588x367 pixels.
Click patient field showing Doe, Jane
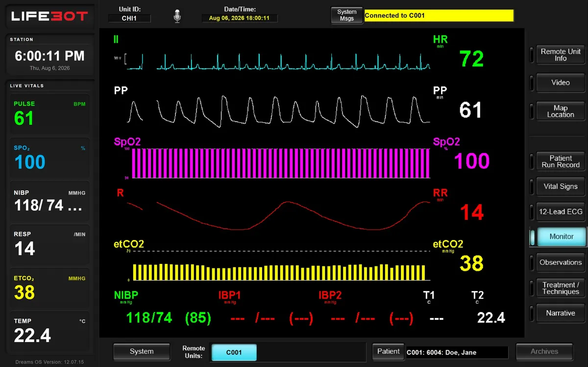coord(457,352)
